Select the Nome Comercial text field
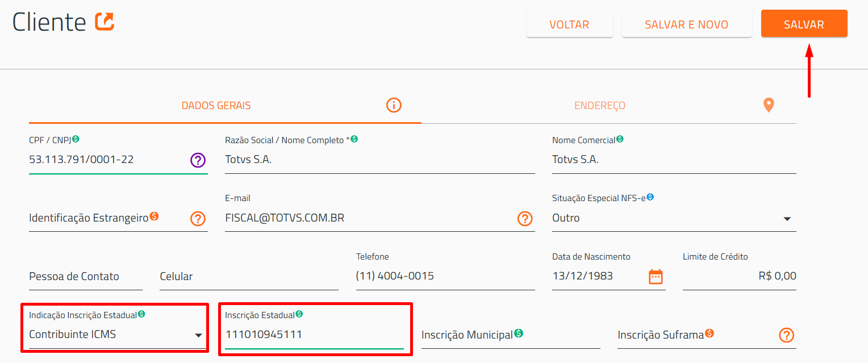 click(673, 160)
